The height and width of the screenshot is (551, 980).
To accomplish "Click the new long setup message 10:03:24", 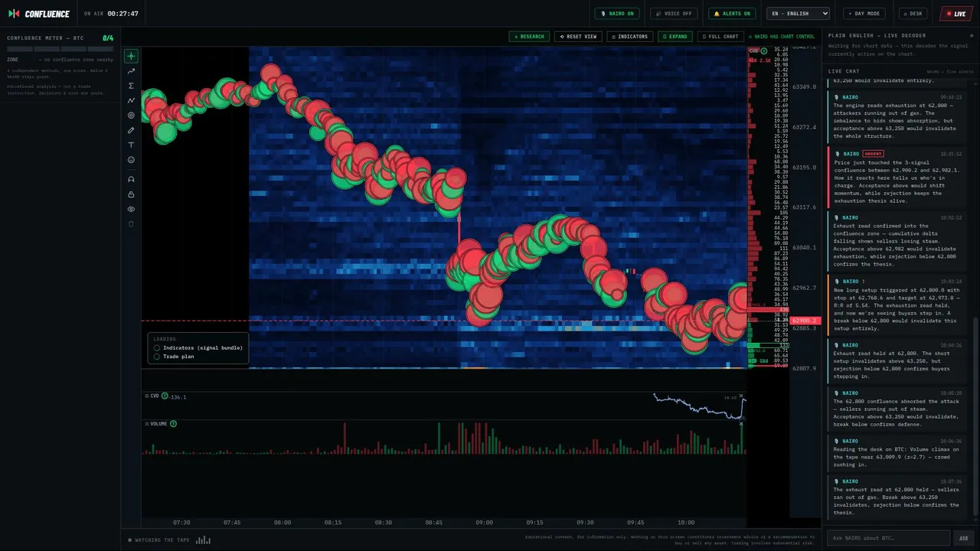I will (897, 305).
